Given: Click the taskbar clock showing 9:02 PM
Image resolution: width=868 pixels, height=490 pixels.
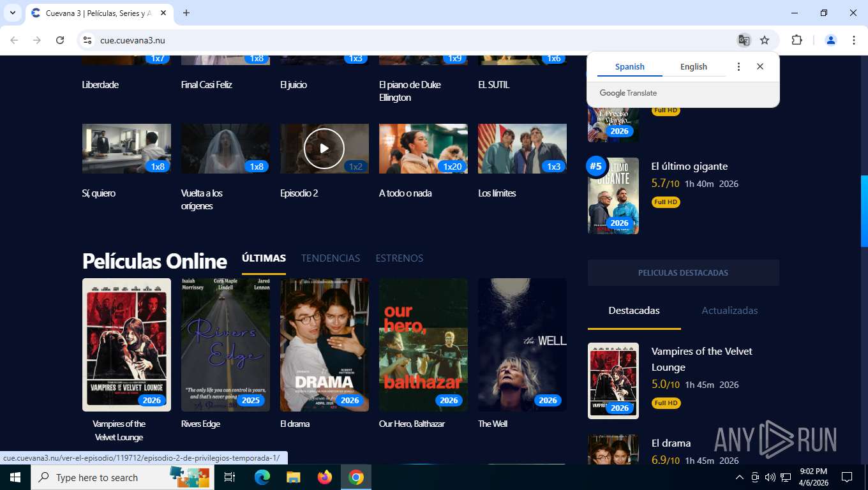Looking at the screenshot, I should click(813, 477).
